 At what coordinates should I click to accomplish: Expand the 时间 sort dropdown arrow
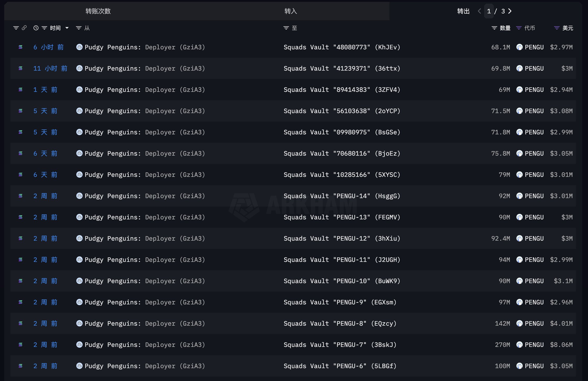[x=67, y=28]
